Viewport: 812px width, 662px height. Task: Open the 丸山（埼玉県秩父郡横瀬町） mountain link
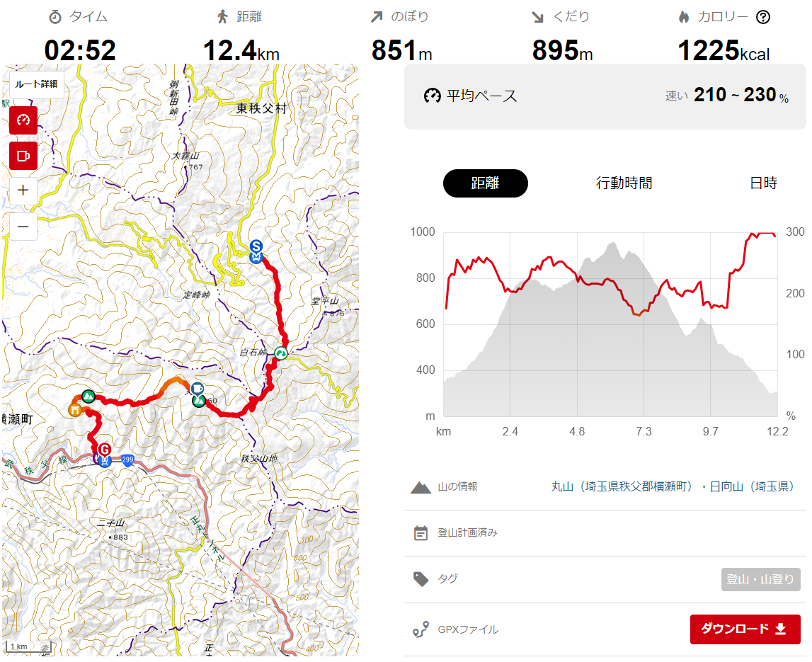pyautogui.click(x=622, y=486)
